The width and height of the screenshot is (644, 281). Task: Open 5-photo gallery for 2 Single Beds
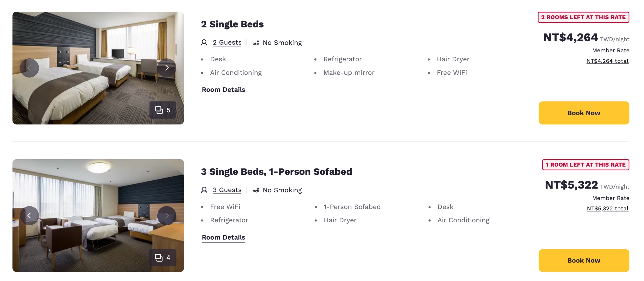163,110
